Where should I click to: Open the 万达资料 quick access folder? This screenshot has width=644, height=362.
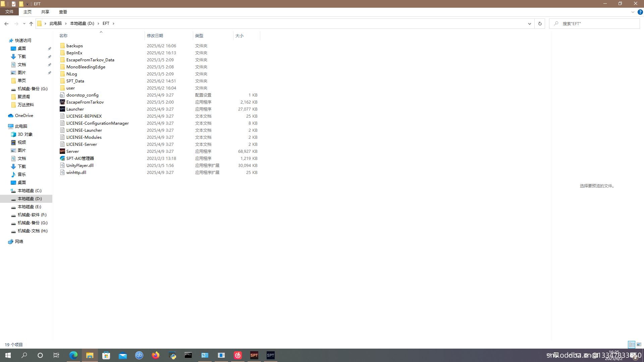click(x=26, y=105)
